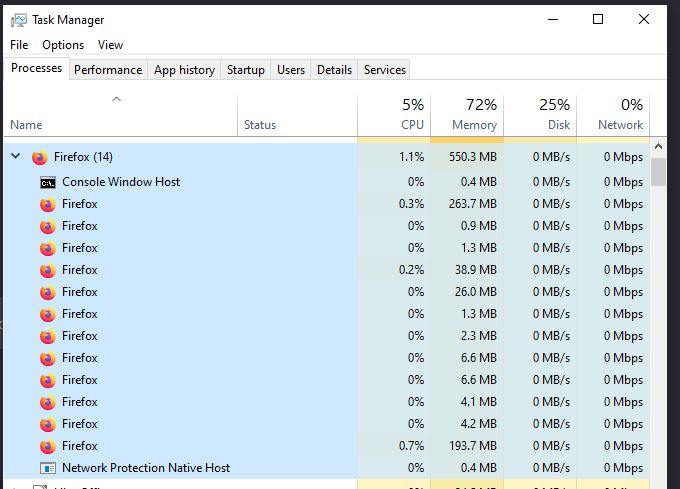Open the View menu
680x489 pixels.
click(x=110, y=45)
